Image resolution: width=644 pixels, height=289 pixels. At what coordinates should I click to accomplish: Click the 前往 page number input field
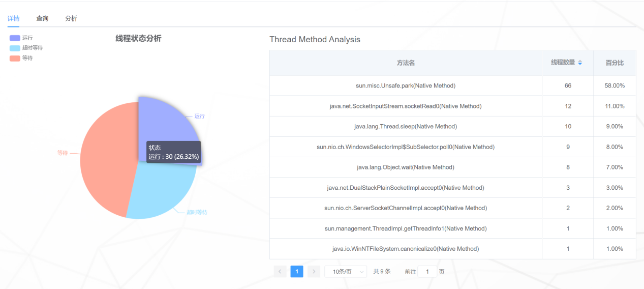[x=427, y=272]
